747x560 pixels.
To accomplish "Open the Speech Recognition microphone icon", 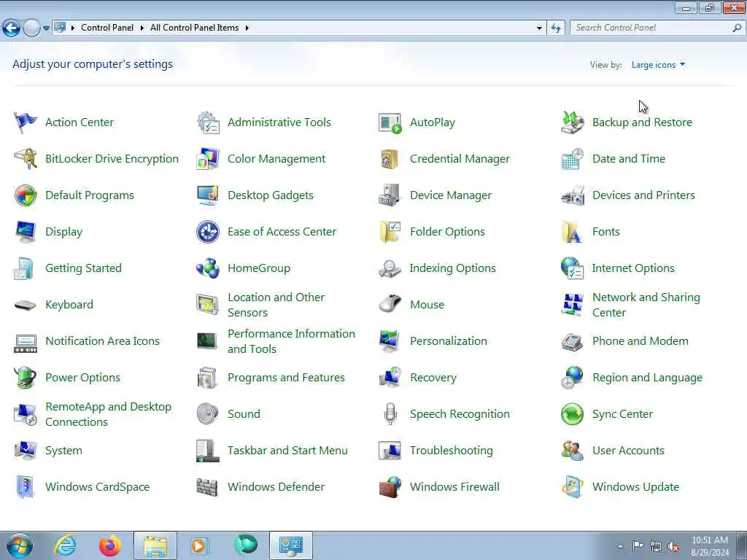I will (390, 414).
